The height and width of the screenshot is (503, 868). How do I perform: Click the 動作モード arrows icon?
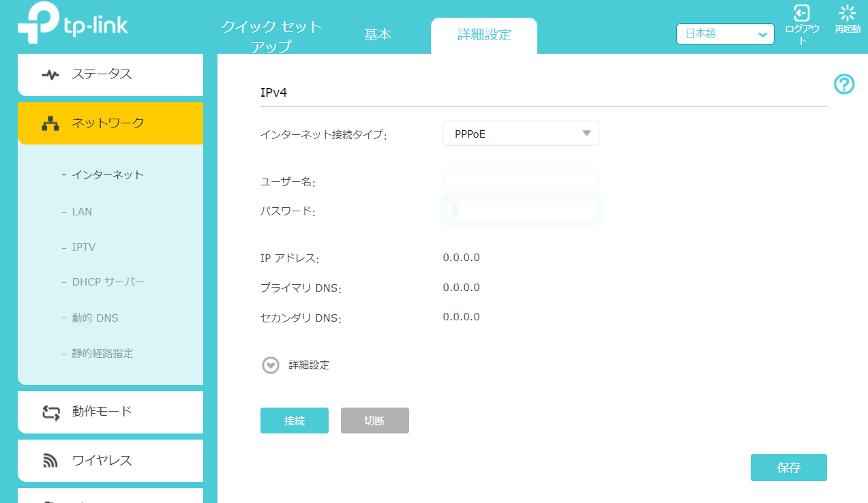click(x=50, y=412)
